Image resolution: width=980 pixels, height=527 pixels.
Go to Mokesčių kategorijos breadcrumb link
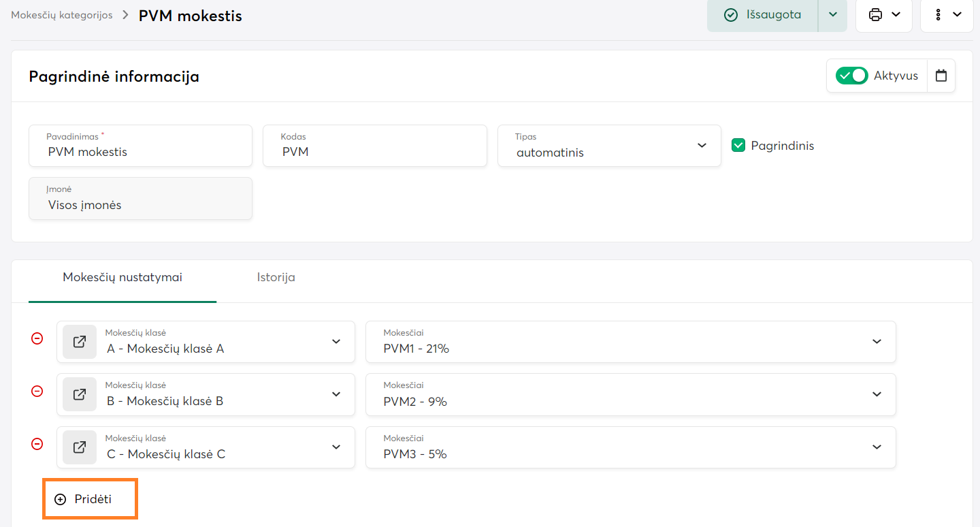(x=62, y=15)
